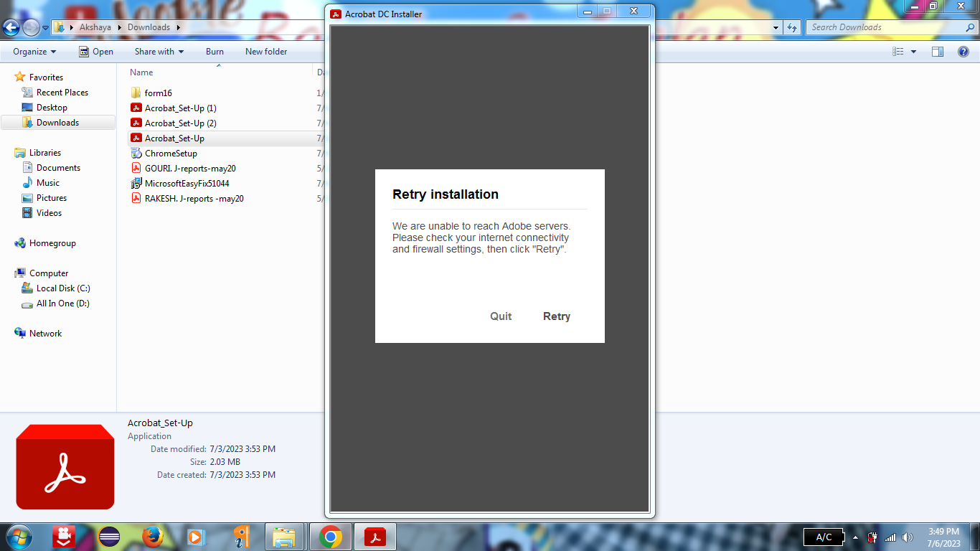Click the A/C taskbar toolbar box
The height and width of the screenshot is (551, 980).
coord(824,537)
